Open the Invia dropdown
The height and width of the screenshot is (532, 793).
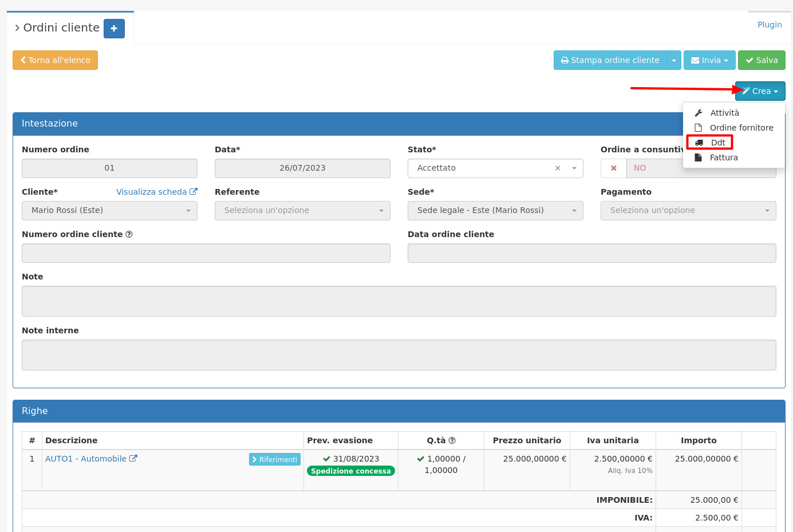[709, 61]
